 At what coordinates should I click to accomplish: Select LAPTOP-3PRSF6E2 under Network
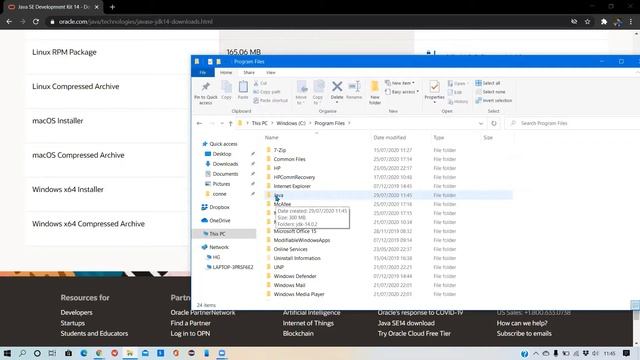[x=233, y=267]
